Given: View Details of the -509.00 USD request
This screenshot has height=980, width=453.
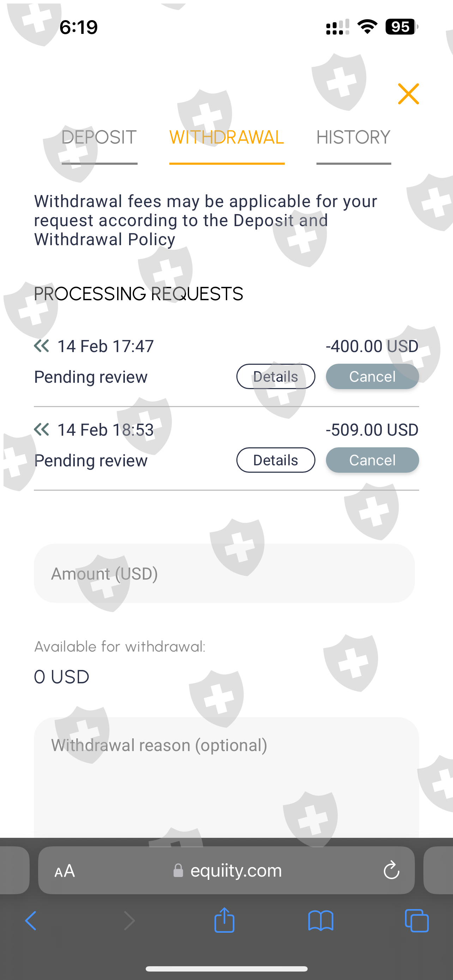Looking at the screenshot, I should pyautogui.click(x=276, y=460).
